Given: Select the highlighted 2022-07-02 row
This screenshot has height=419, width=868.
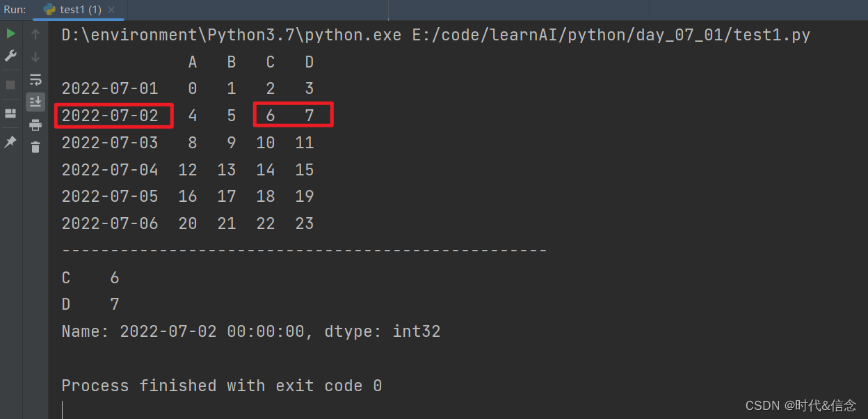Looking at the screenshot, I should click(110, 115).
